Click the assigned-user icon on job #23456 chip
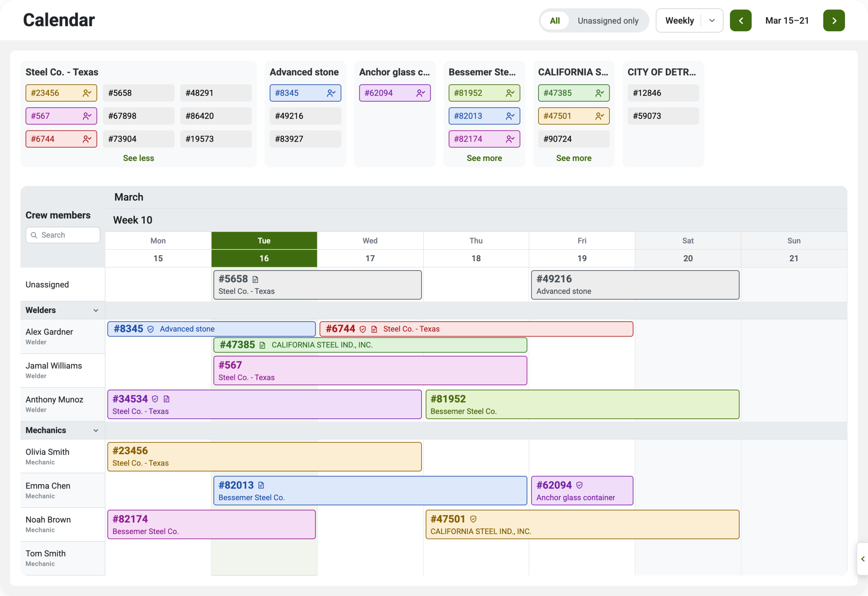868x596 pixels. tap(87, 93)
